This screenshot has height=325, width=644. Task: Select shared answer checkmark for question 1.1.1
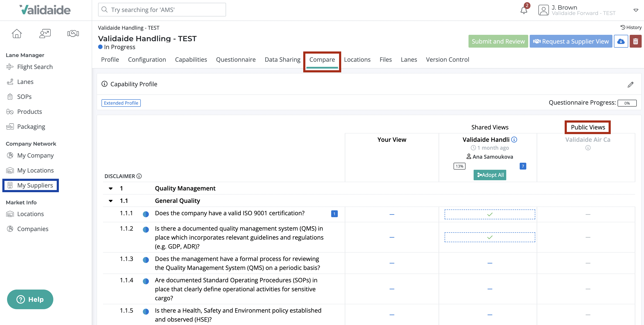point(490,214)
